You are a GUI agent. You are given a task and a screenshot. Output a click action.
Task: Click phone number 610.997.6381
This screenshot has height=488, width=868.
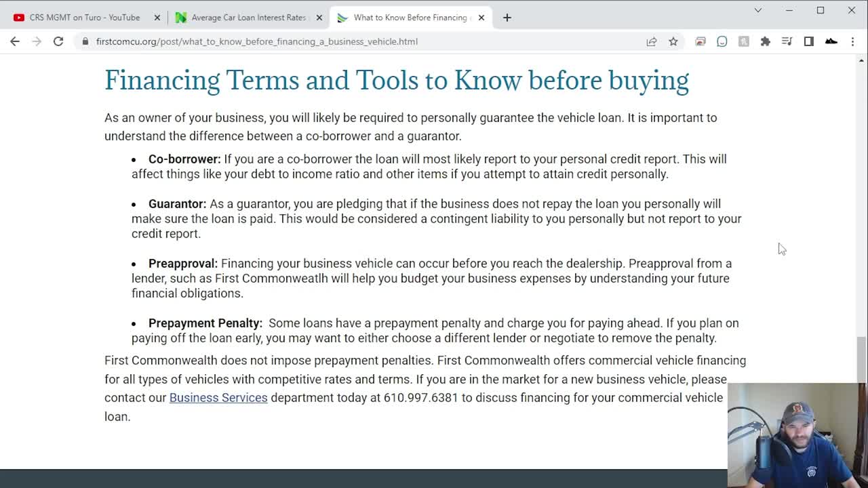[421, 398]
